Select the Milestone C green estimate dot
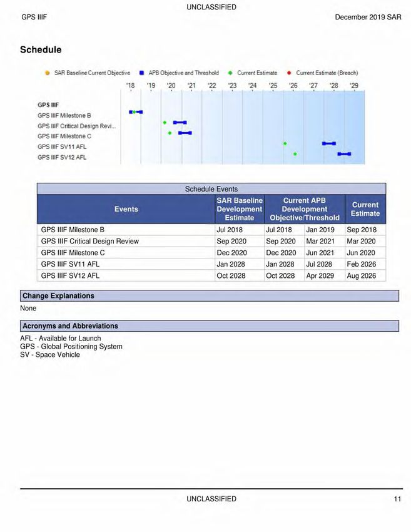This screenshot has width=411, height=532. pyautogui.click(x=170, y=133)
